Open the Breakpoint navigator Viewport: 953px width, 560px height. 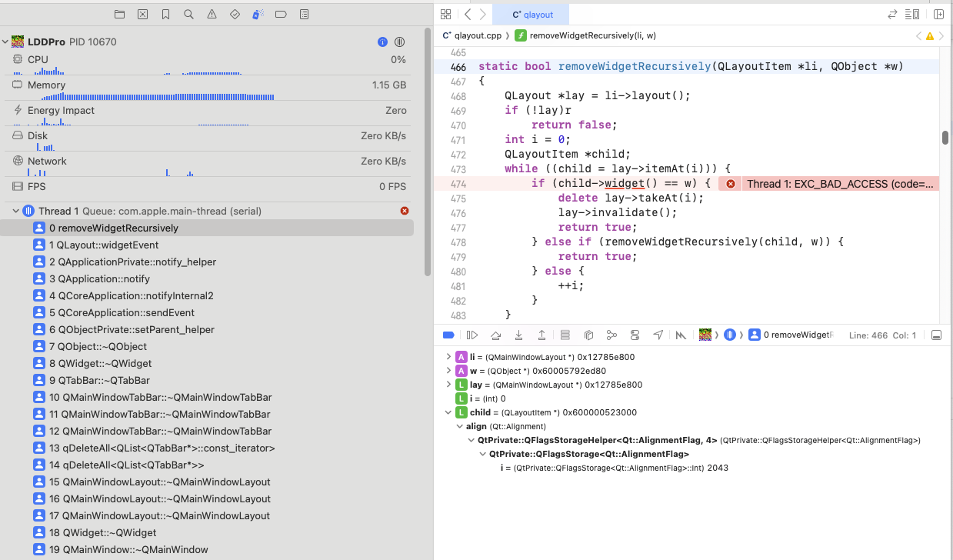tap(281, 15)
